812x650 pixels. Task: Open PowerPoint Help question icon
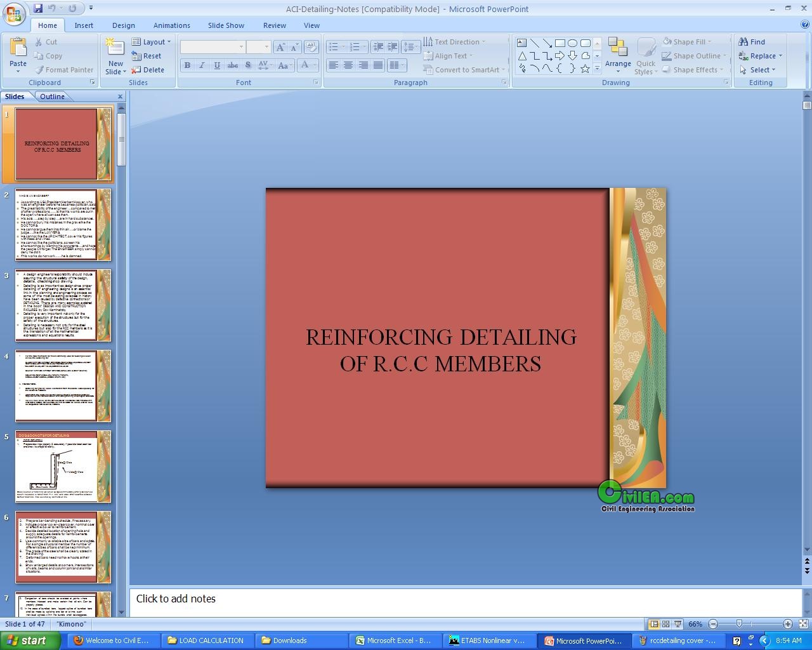tap(804, 25)
